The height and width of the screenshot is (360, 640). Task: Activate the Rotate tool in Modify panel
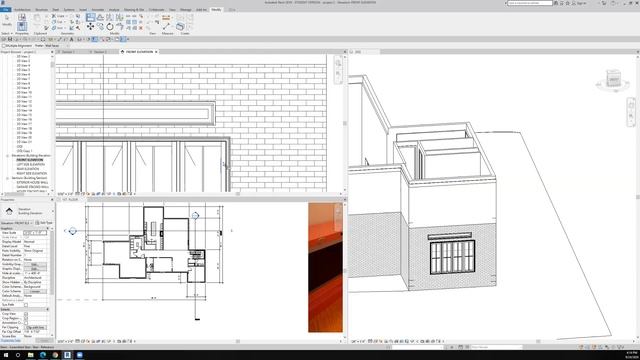coord(110,27)
